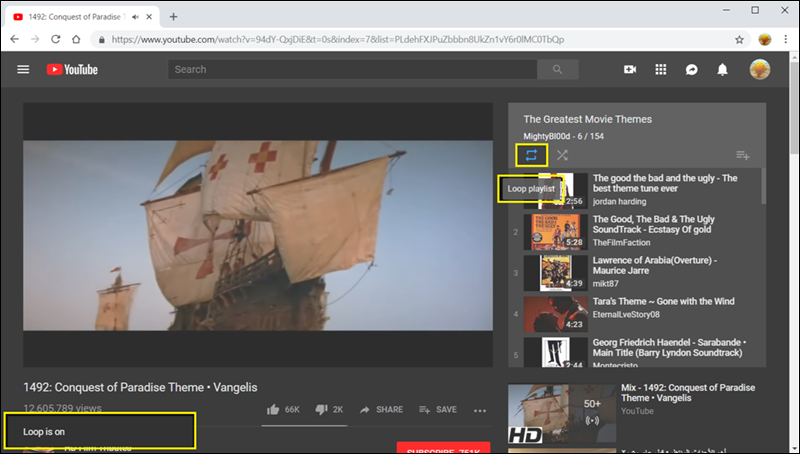Click the site lock icon
Image resolution: width=800 pixels, height=454 pixels.
click(102, 39)
